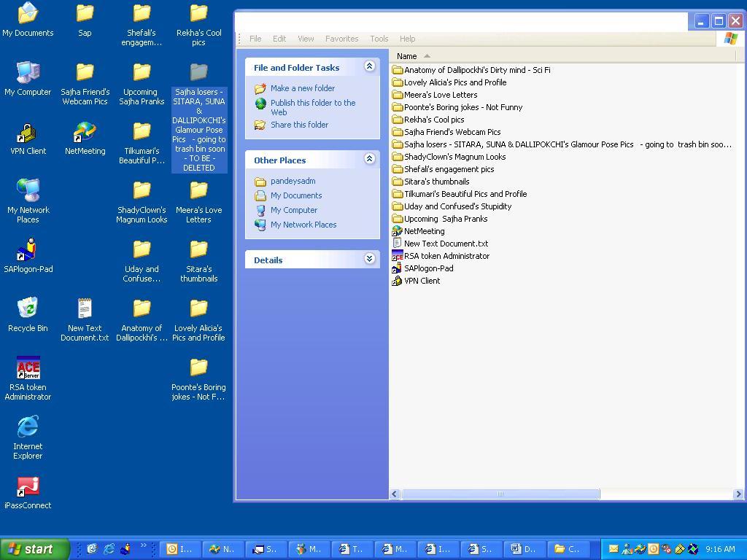This screenshot has height=560, width=747.
Task: Click Share this folder link
Action: (299, 125)
